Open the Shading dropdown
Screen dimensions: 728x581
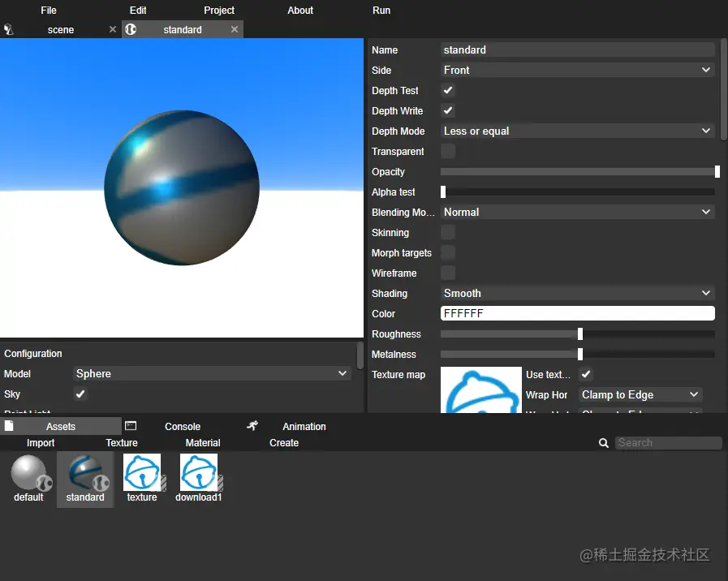[577, 293]
